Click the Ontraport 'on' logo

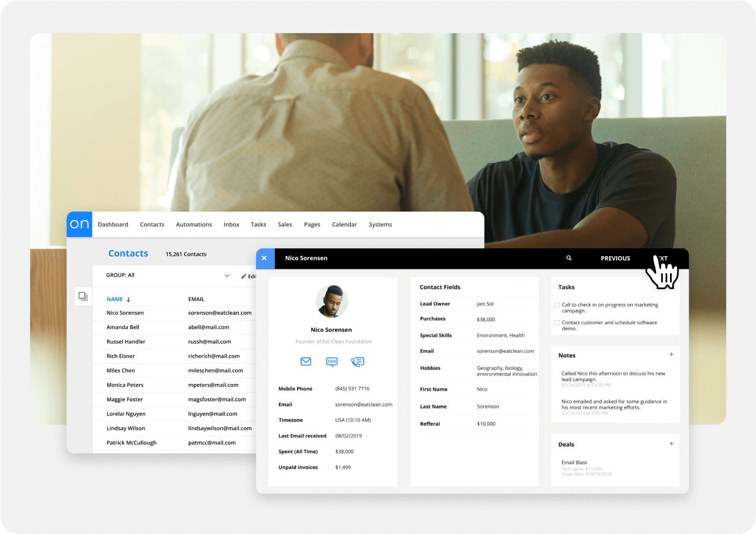79,225
